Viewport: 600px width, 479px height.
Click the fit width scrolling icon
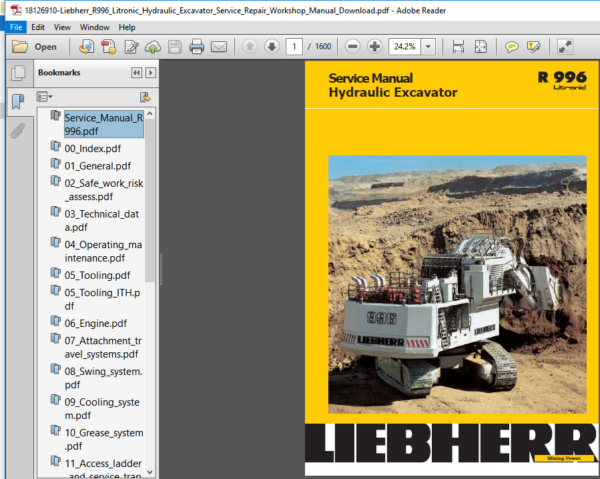(x=458, y=47)
